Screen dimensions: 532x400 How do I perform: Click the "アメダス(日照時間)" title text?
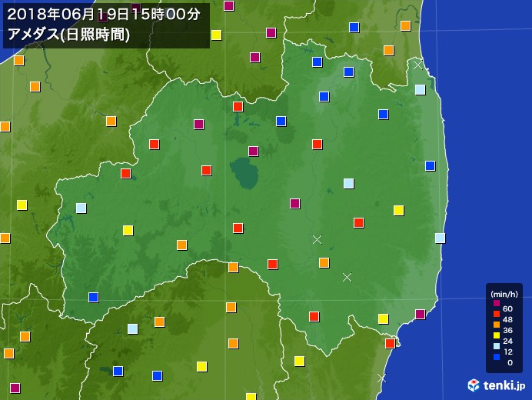68,35
